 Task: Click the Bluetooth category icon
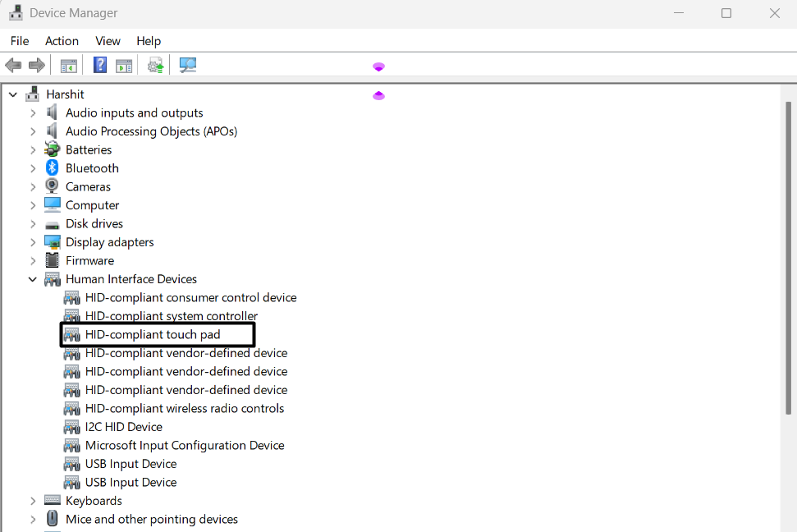[53, 167]
